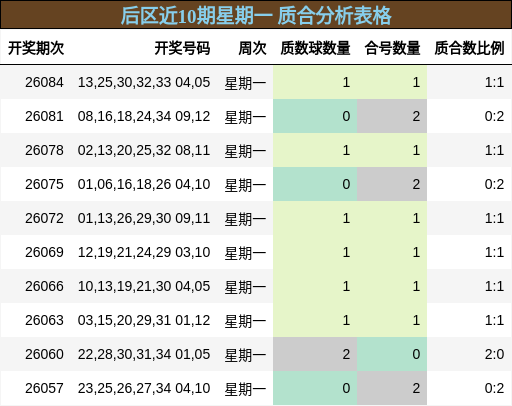Click 星期一 in row 26084
The height and width of the screenshot is (406, 512).
click(x=245, y=83)
